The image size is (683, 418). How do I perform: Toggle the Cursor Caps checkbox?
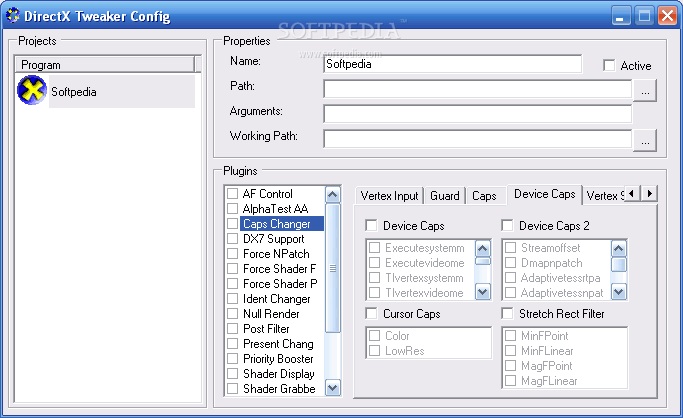(x=371, y=314)
